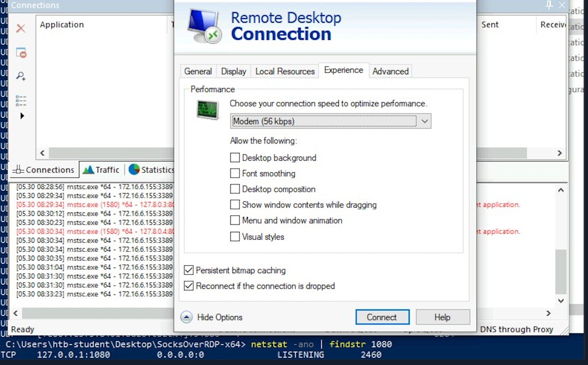
Task: Enable the Desktop background checkbox
Action: [235, 158]
